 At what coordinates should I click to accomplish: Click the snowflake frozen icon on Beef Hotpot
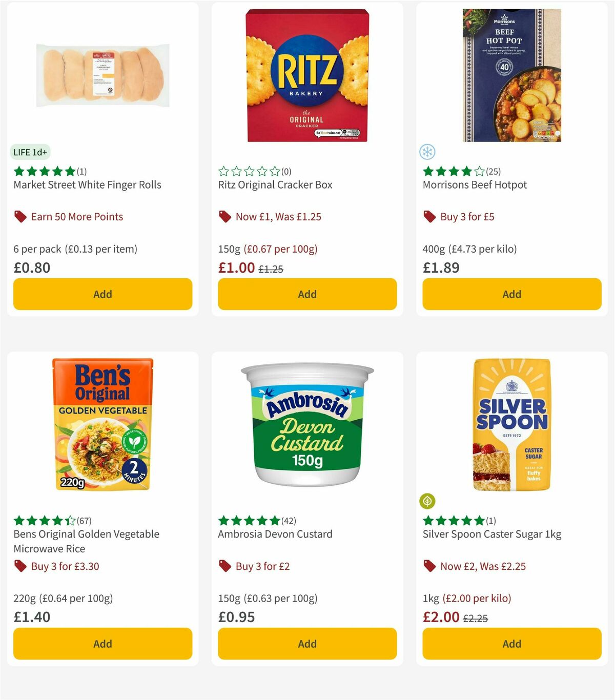click(428, 151)
